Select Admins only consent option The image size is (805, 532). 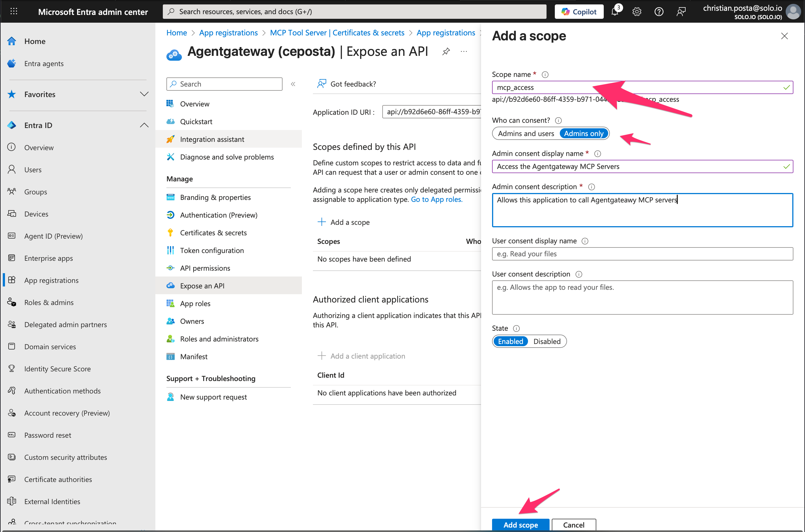584,134
